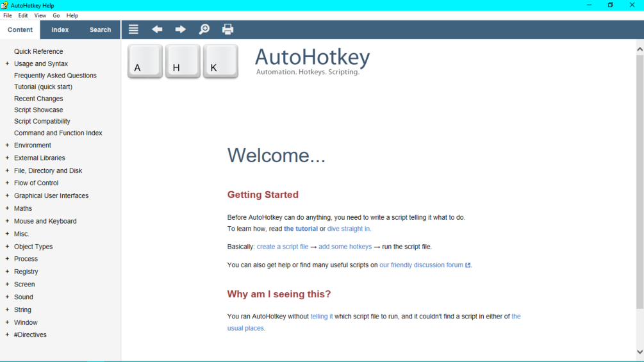The height and width of the screenshot is (362, 644).
Task: Open Tutorial (quick start) topic
Action: pyautogui.click(x=43, y=87)
